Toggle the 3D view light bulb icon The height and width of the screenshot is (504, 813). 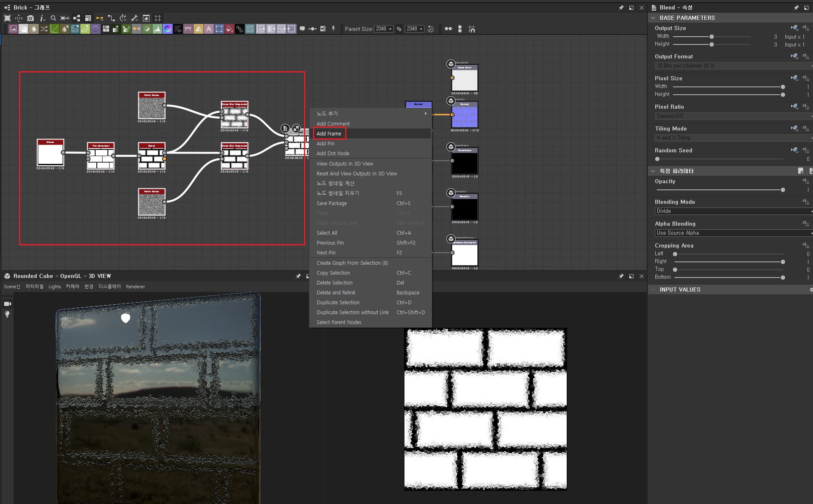(7, 314)
